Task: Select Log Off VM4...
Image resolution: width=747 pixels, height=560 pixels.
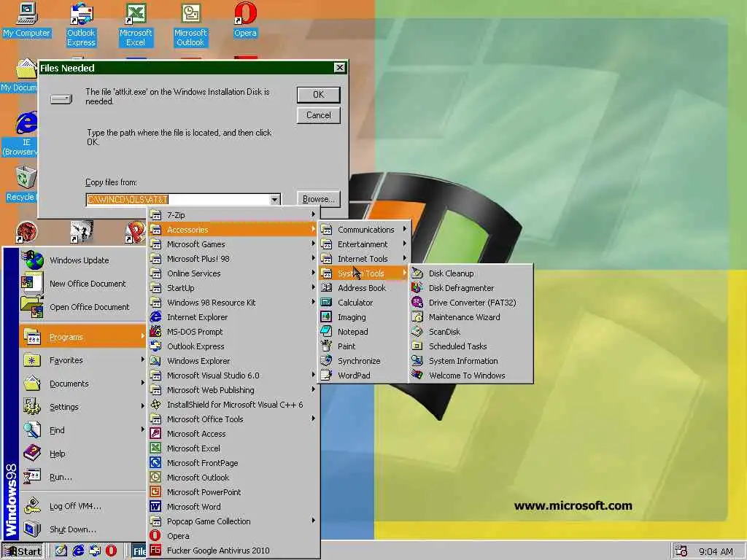Action: [x=83, y=506]
